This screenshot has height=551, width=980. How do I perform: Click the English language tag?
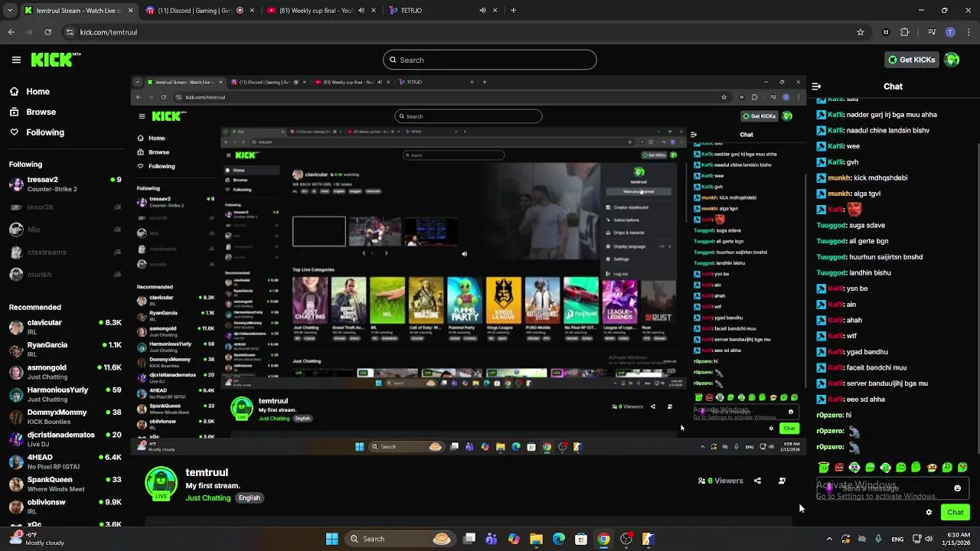250,497
